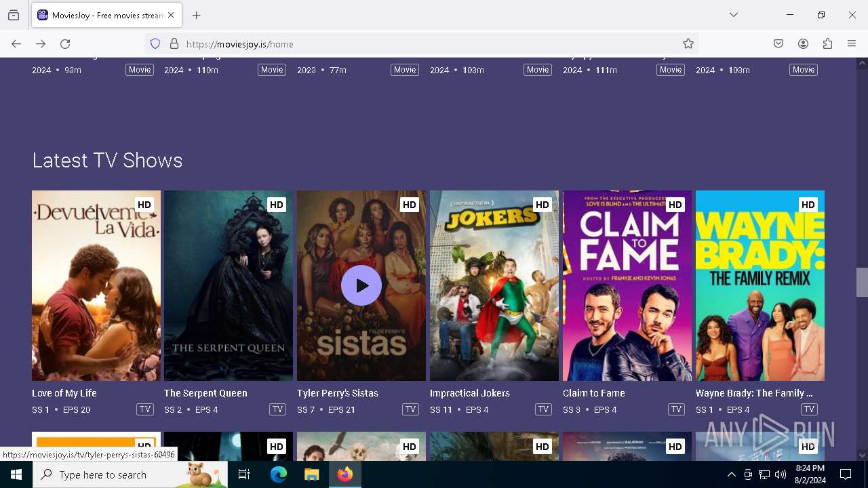The height and width of the screenshot is (488, 868).
Task: Open the notification center icon
Action: tap(846, 474)
